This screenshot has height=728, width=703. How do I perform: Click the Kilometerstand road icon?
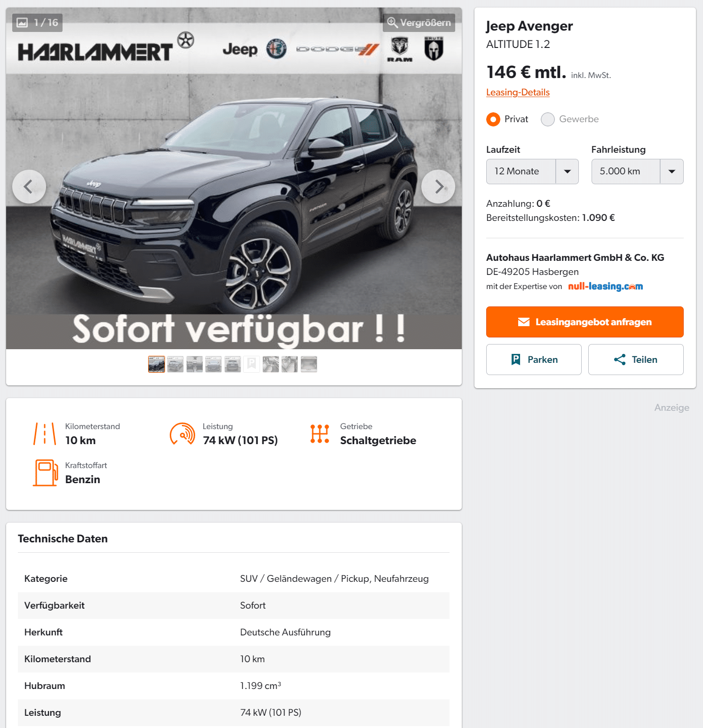[45, 434]
